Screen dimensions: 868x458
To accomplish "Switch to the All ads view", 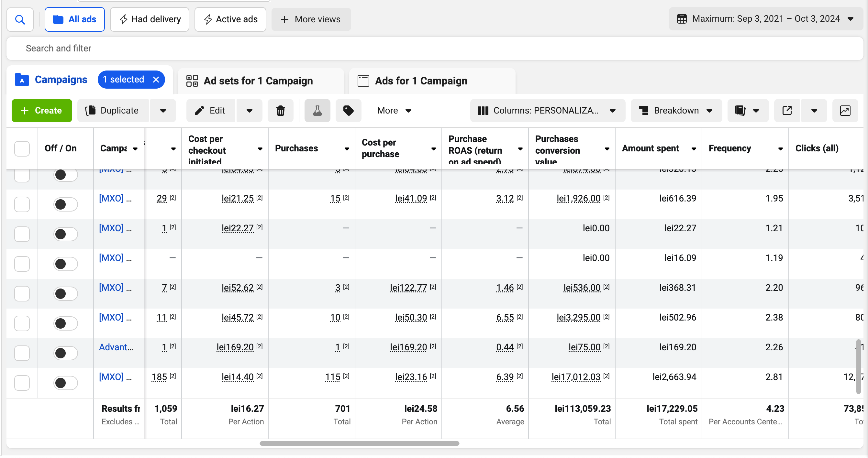I will pos(74,19).
